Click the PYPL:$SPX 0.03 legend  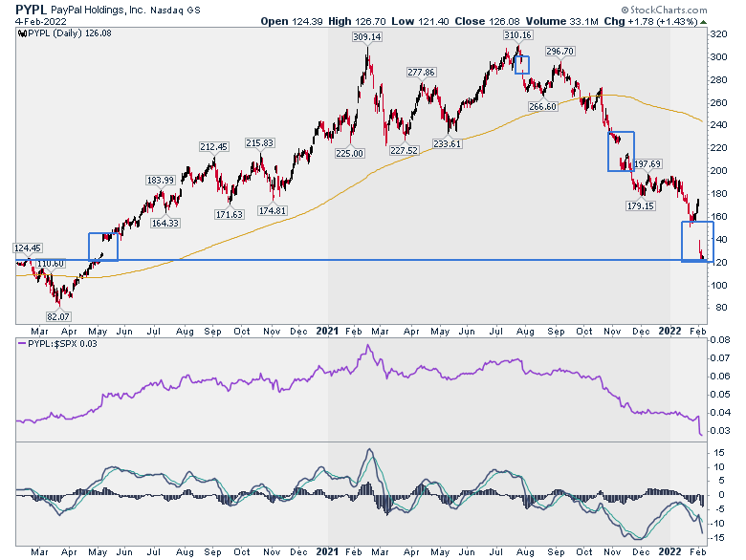pyautogui.click(x=57, y=343)
